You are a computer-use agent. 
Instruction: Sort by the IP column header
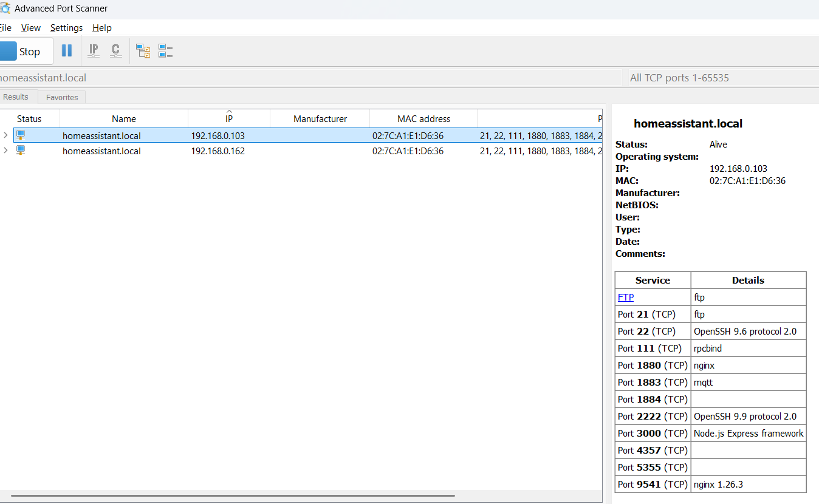(x=229, y=119)
